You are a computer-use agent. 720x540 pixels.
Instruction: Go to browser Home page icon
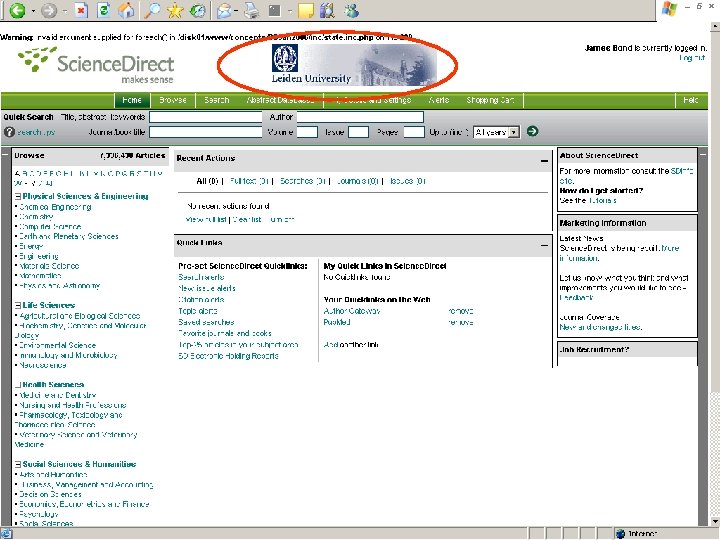127,10
